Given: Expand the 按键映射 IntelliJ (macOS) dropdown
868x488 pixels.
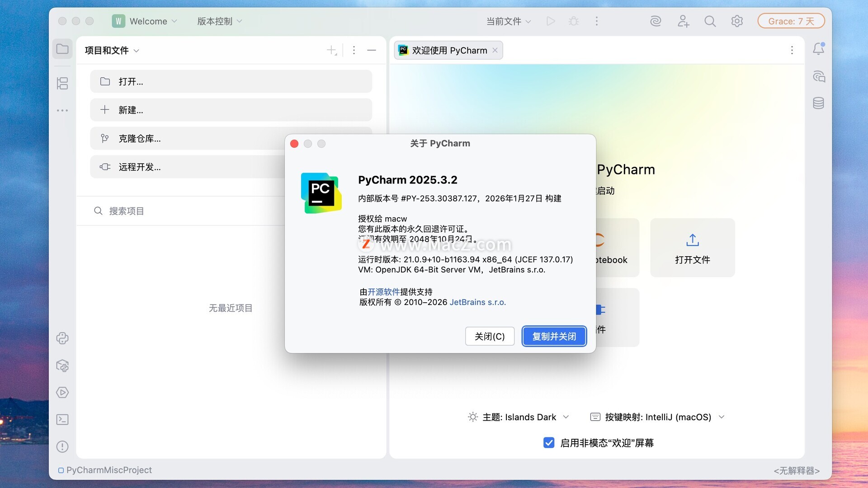Looking at the screenshot, I should tap(658, 417).
